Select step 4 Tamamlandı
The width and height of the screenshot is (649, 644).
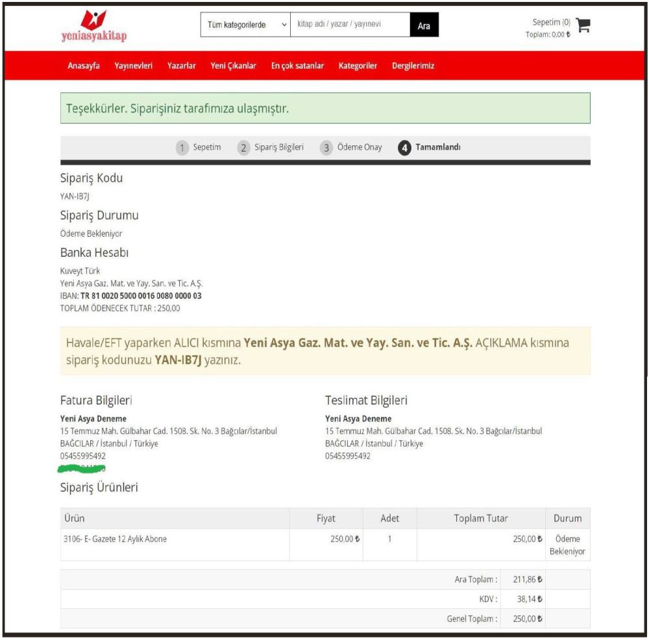[x=429, y=147]
